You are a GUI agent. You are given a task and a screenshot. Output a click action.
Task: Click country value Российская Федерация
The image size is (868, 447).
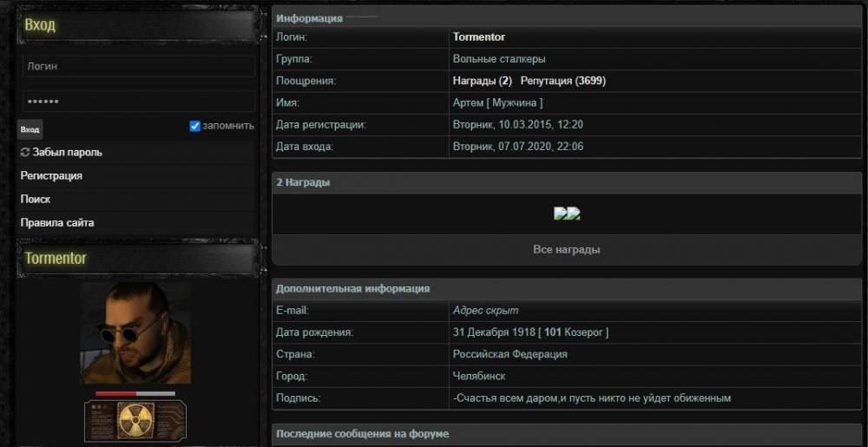[510, 354]
